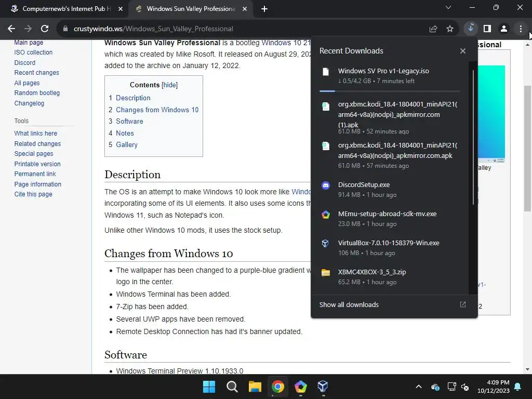This screenshot has height=399, width=532.
Task: Open the Windows Start menu
Action: coord(209,387)
